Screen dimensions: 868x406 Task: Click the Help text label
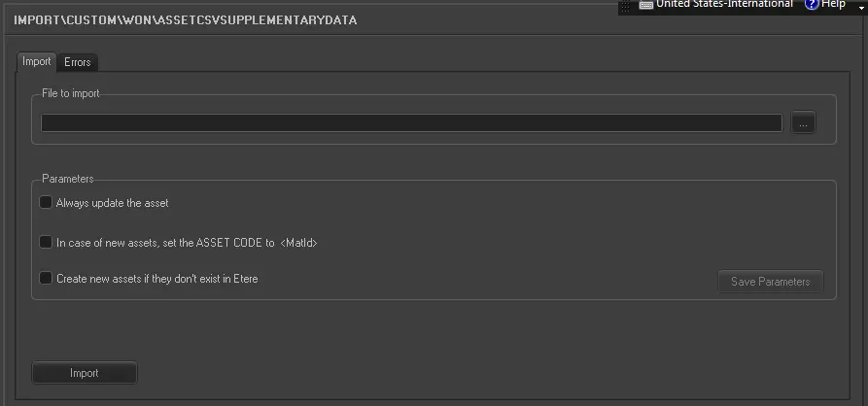pos(834,5)
